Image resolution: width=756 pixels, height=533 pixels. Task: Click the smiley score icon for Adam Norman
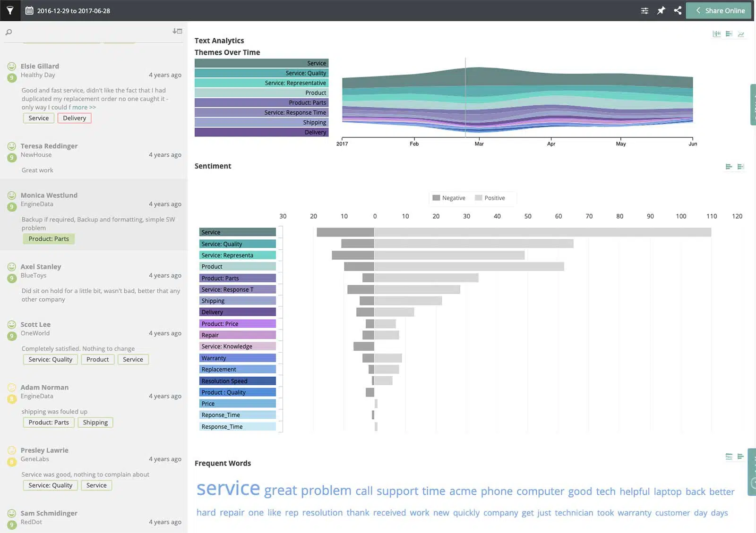(x=12, y=388)
